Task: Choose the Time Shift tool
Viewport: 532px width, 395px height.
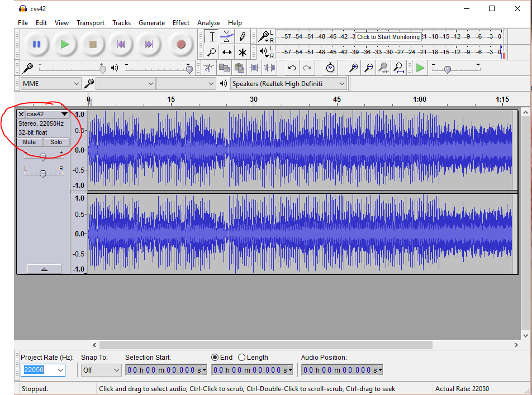Action: click(x=227, y=52)
